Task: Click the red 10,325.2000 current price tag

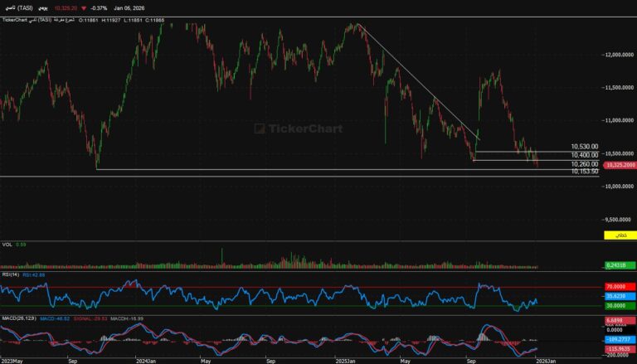Action: pyautogui.click(x=620, y=165)
